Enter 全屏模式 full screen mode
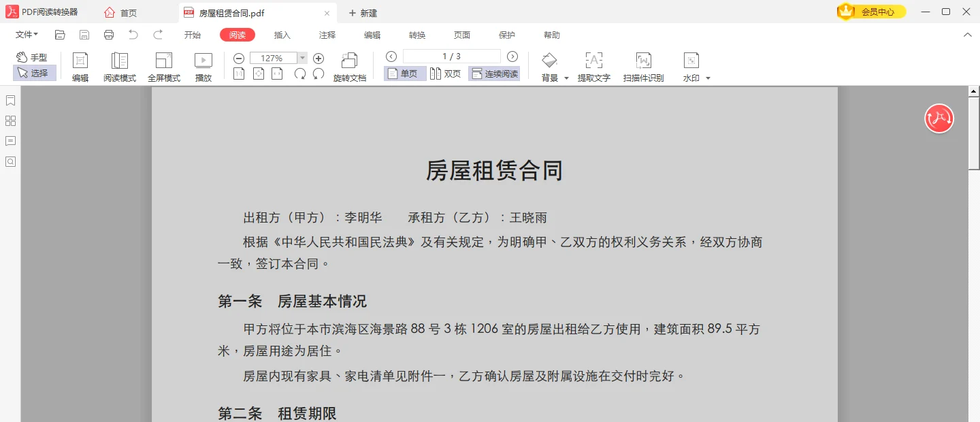Image resolution: width=980 pixels, height=422 pixels. tap(164, 67)
